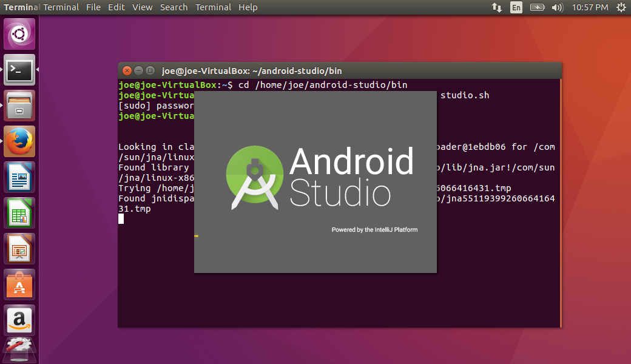Open the Search menu

(x=174, y=7)
